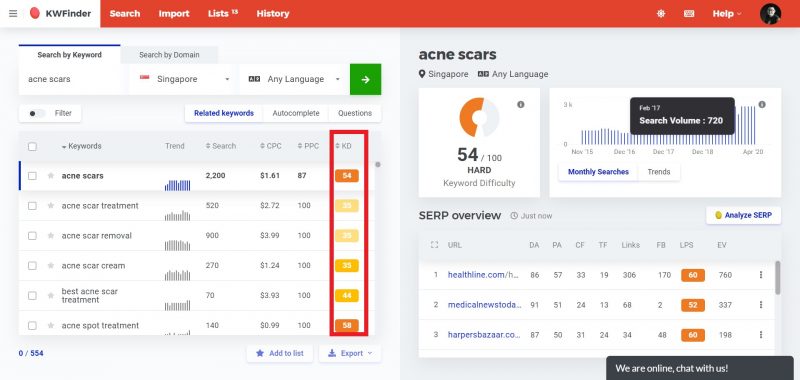Open the Export dropdown

tap(350, 353)
